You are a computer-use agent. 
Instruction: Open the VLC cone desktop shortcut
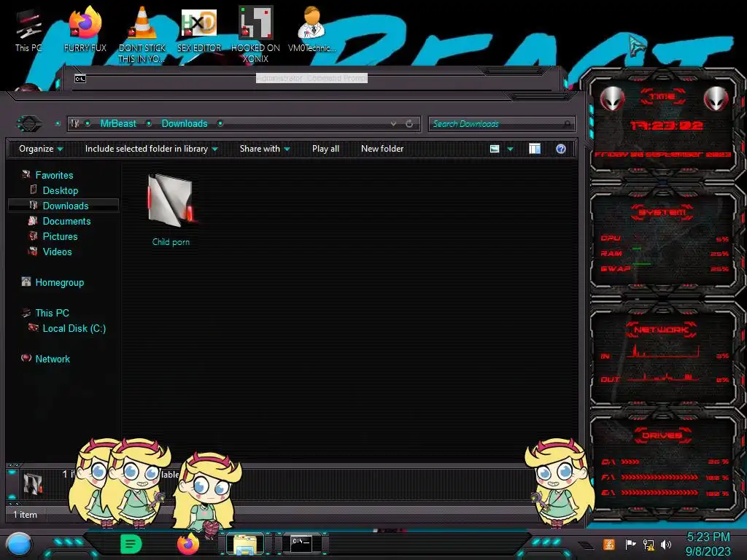tap(142, 34)
